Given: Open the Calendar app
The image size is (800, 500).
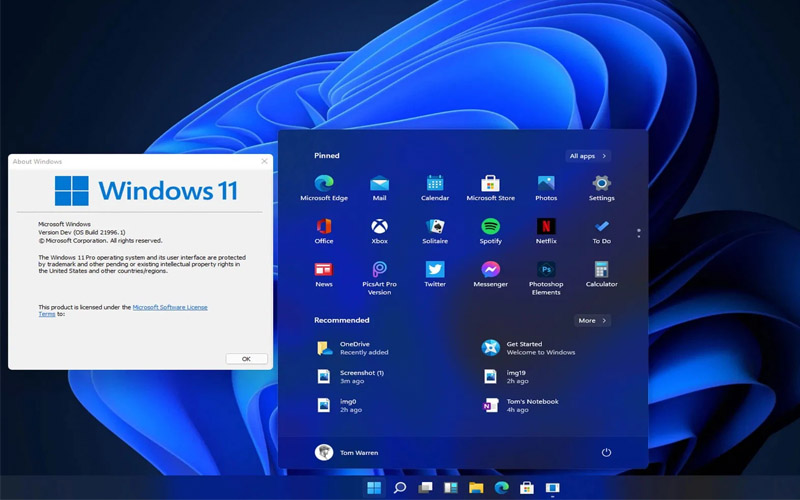Looking at the screenshot, I should click(x=435, y=188).
